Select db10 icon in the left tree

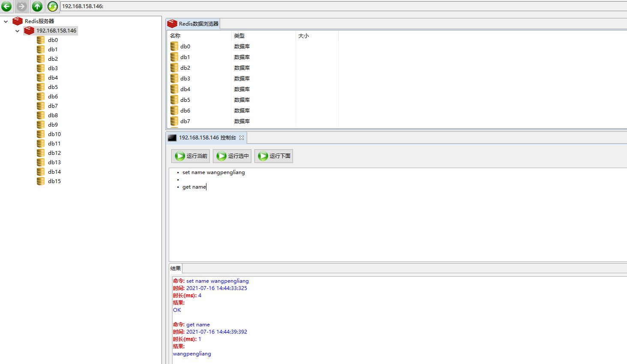[x=41, y=134]
